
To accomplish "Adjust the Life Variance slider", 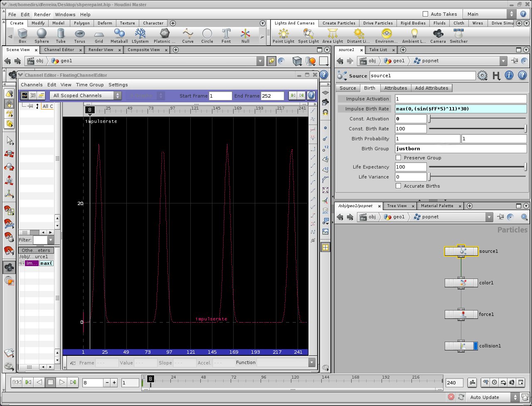I will point(478,177).
